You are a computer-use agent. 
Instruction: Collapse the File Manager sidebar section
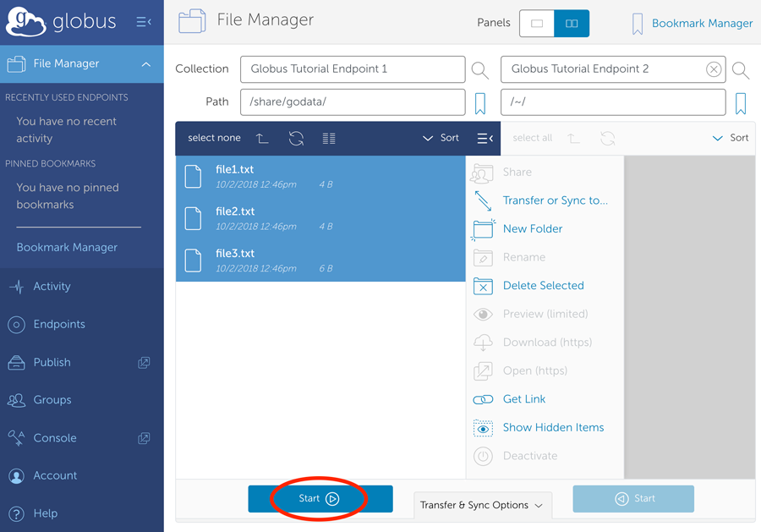[146, 64]
